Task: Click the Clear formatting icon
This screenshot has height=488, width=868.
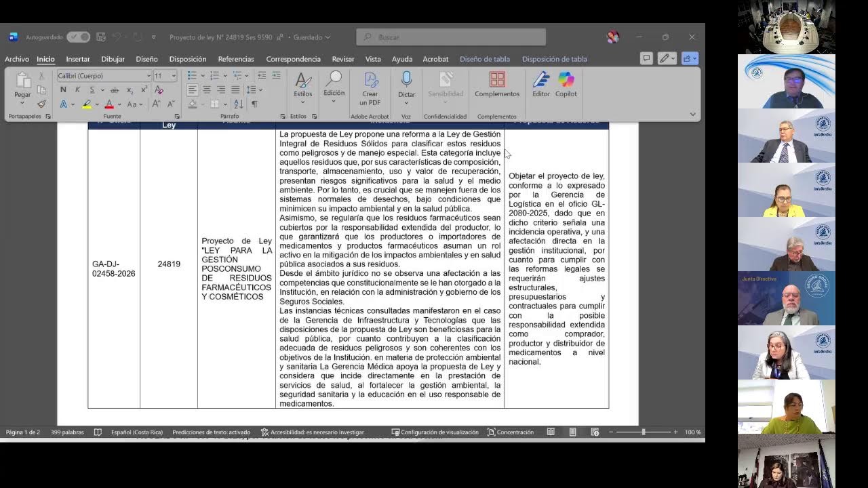Action: click(x=159, y=90)
